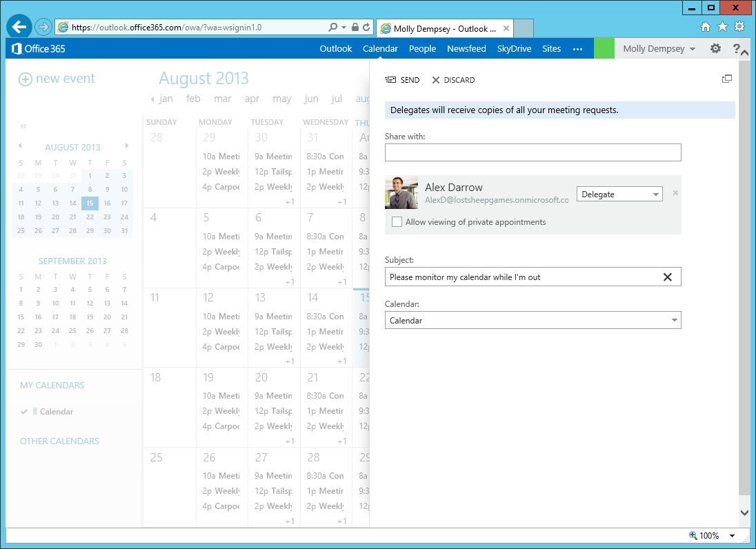Toggle the Calendar checkmark under My Calendars
This screenshot has height=549, width=756.
(24, 412)
